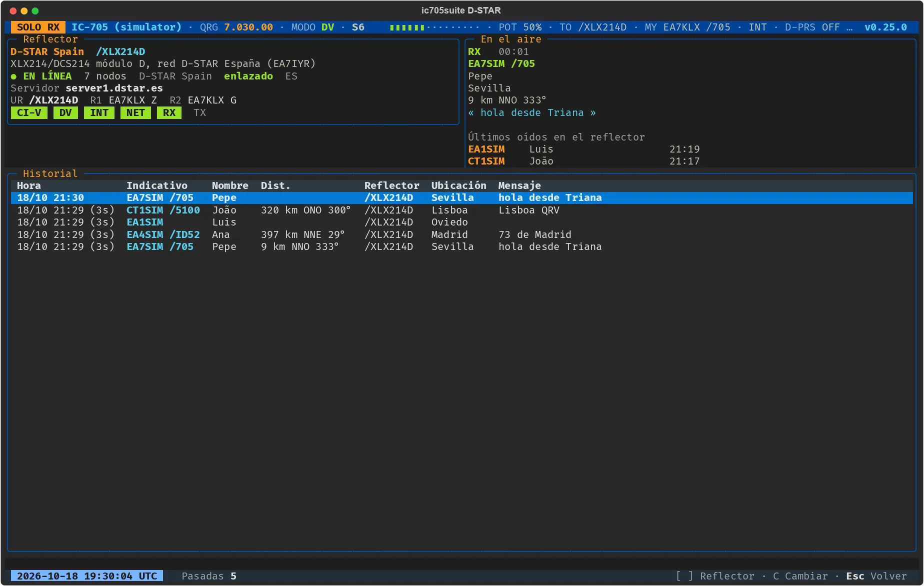The height and width of the screenshot is (586, 924).
Task: Click the Hora column header
Action: coord(29,185)
